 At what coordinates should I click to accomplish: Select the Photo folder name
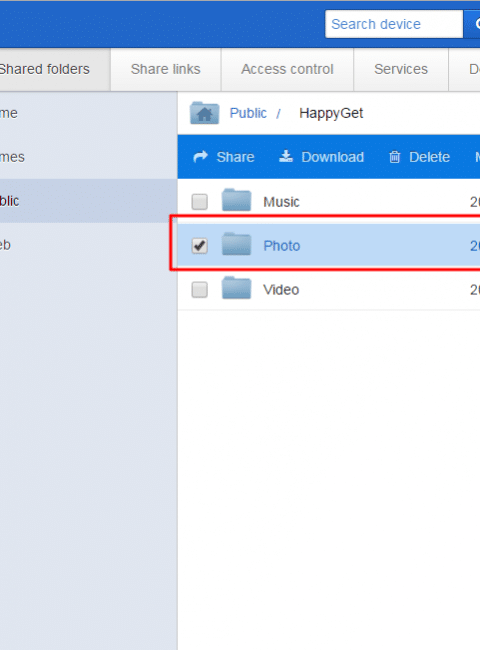pos(282,246)
